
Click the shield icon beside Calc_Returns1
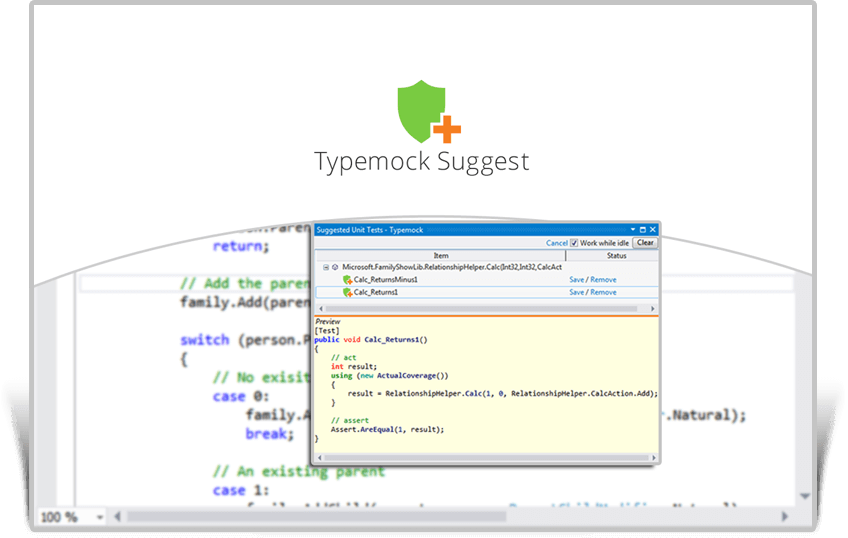(347, 293)
